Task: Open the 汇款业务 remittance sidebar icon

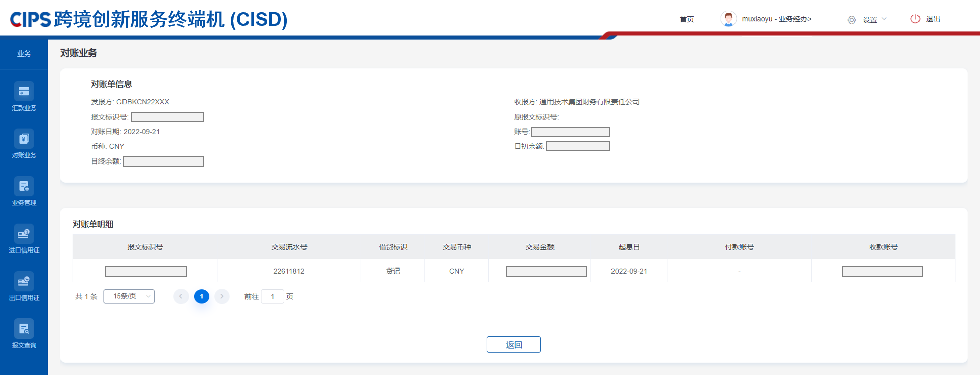Action: [x=24, y=92]
